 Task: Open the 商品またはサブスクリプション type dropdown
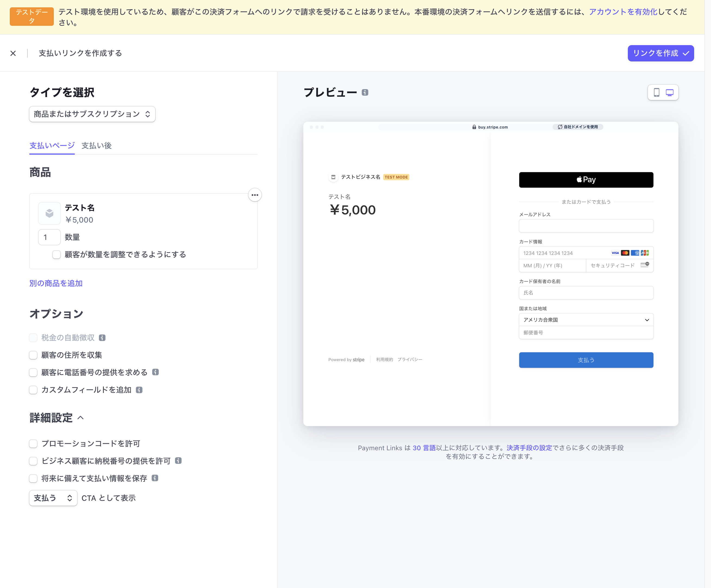[x=92, y=114]
